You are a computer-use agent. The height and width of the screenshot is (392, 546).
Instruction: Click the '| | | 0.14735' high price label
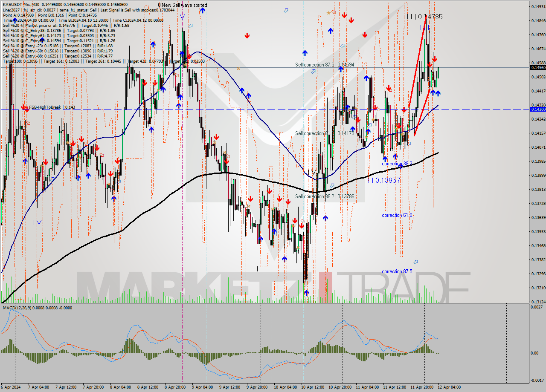(x=424, y=17)
